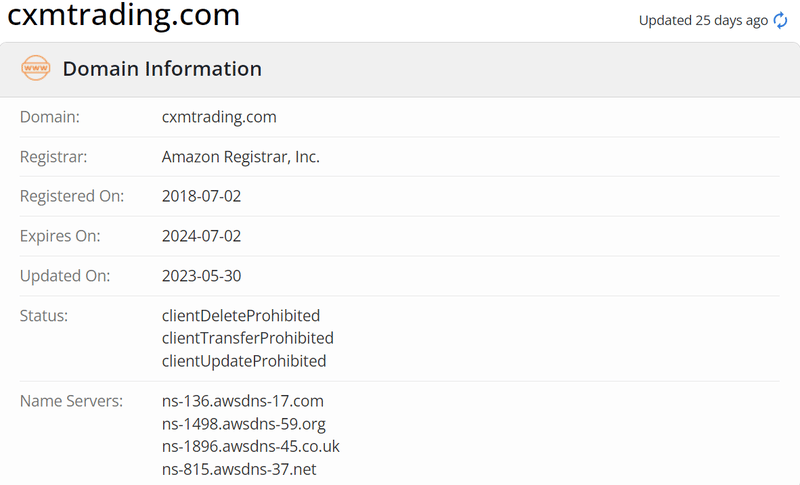Click name server ns-1896.awsdns-45.co.uk
The width and height of the screenshot is (800, 485).
251,446
